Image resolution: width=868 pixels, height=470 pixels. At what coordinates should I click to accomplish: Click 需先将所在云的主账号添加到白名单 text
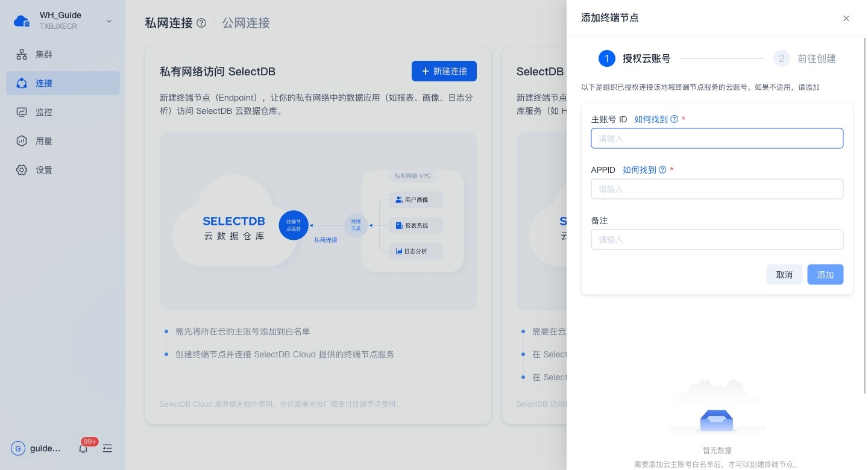tap(243, 331)
